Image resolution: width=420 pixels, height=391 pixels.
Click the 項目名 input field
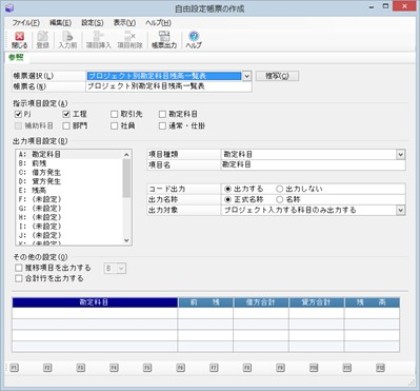tap(313, 165)
